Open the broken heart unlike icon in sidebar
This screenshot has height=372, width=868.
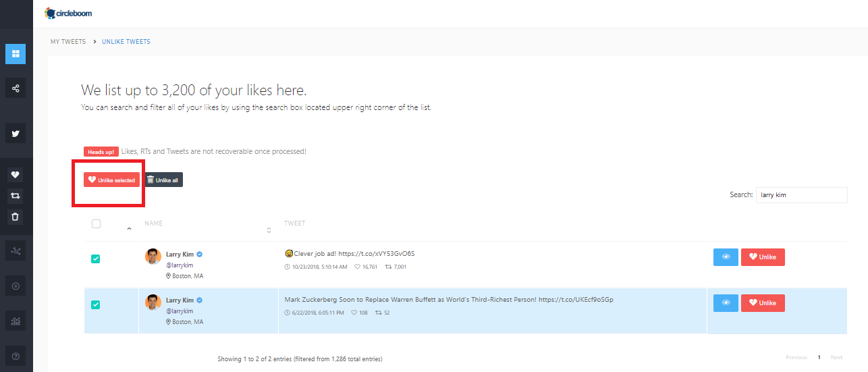tap(16, 175)
